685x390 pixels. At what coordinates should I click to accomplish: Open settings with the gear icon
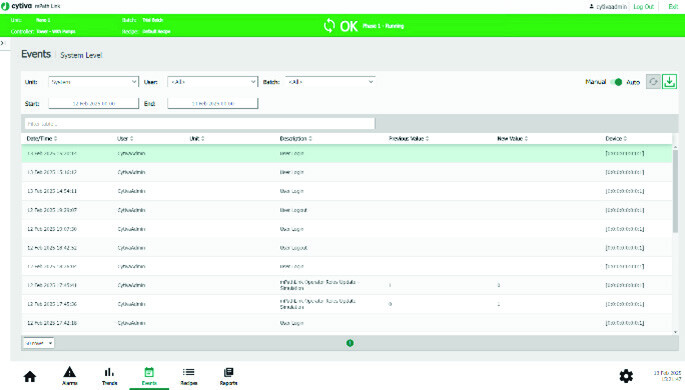coord(626,376)
